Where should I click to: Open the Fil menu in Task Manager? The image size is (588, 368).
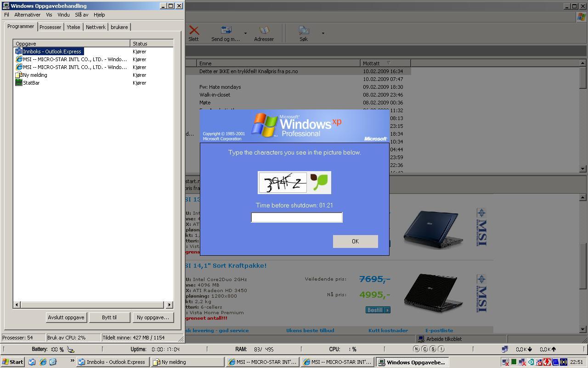(6, 15)
